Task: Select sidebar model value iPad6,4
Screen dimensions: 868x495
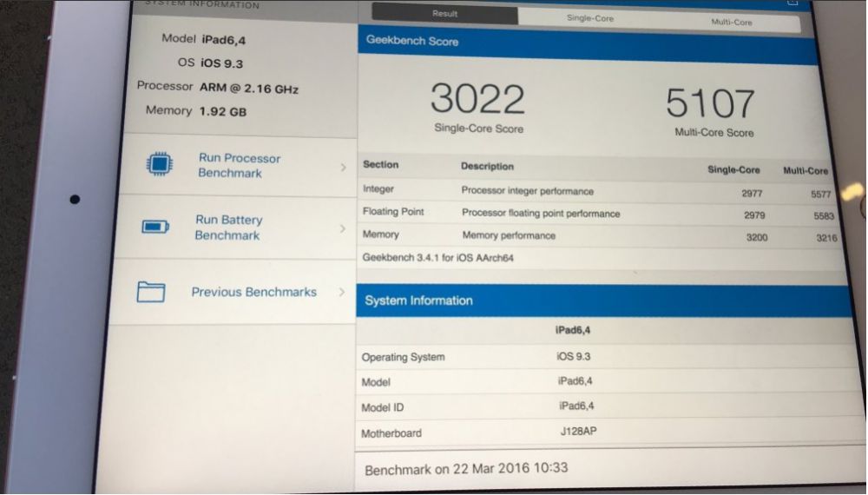Action: point(224,40)
